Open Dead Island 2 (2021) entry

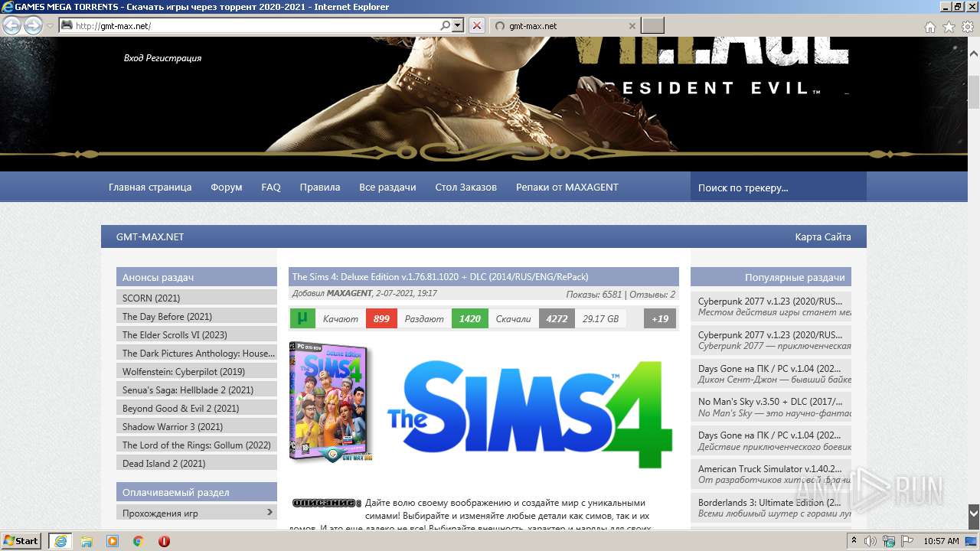[x=197, y=463]
